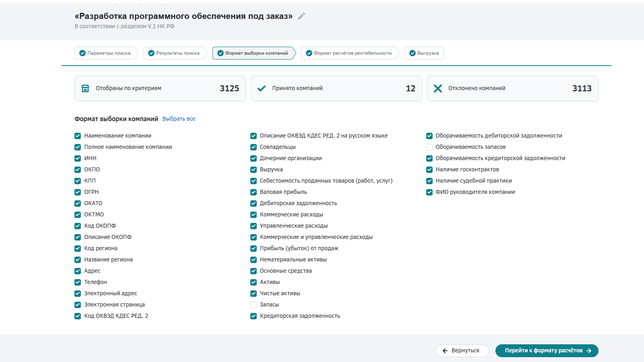Enable the «Оборачиваемость запасов» checkbox

pos(429,147)
